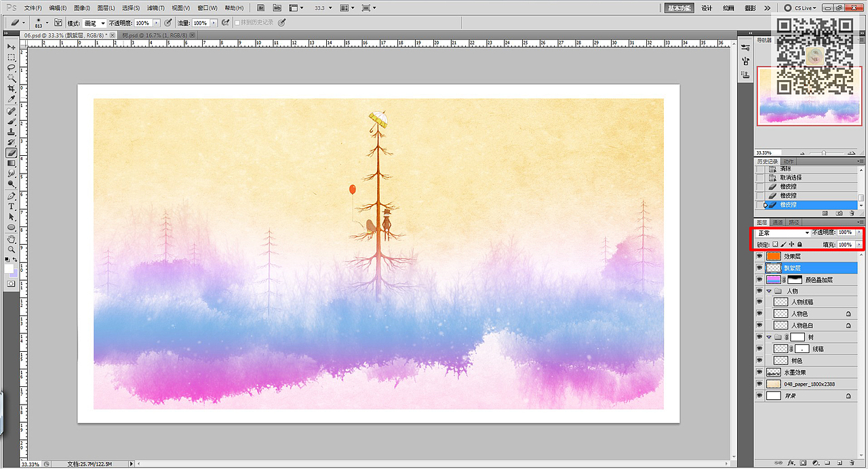The height and width of the screenshot is (469, 868).
Task: Select the Clone Stamp tool
Action: [12, 131]
